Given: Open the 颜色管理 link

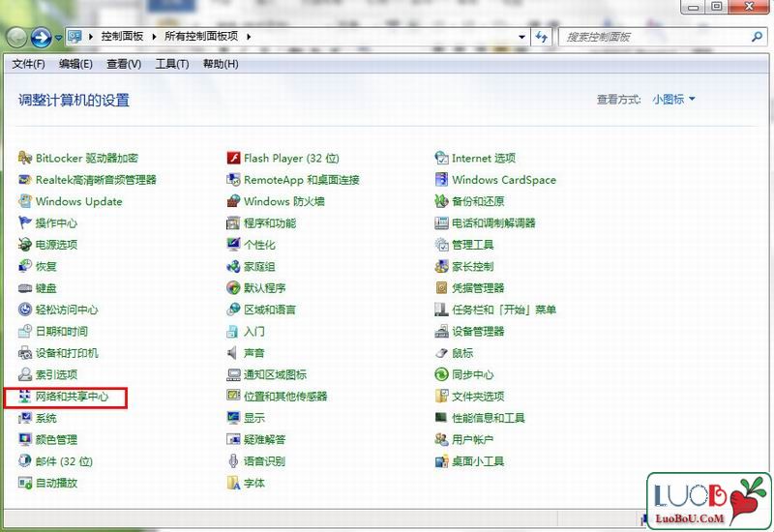Looking at the screenshot, I should click(x=56, y=440).
